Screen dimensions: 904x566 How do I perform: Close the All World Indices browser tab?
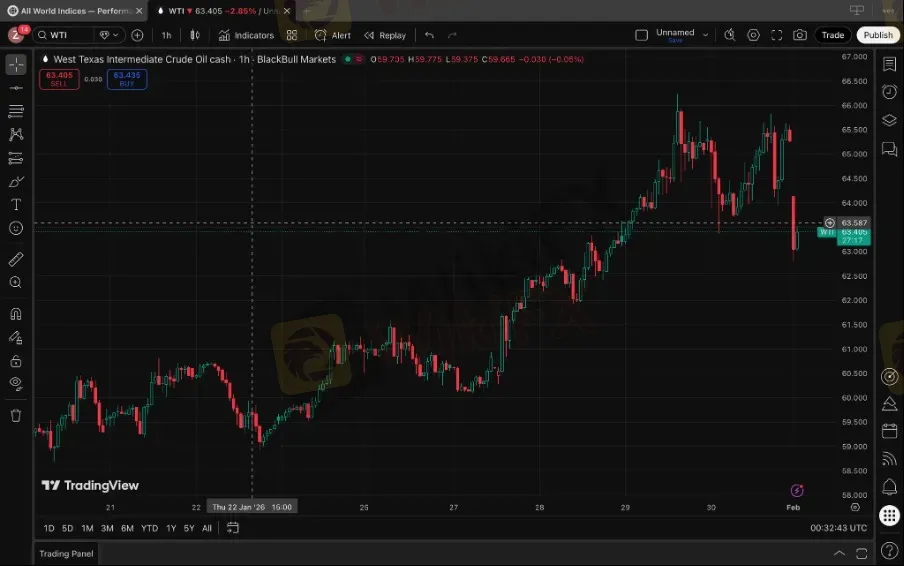(x=139, y=11)
